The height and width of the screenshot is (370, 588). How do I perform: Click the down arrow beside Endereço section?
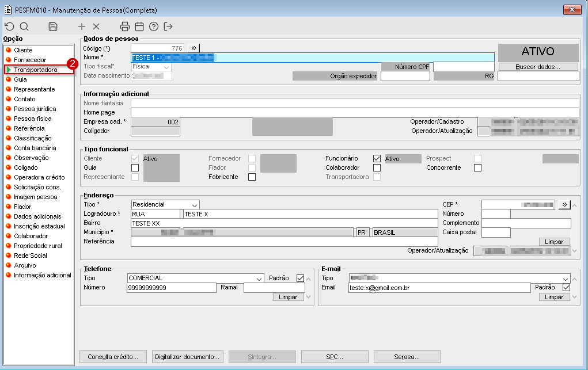pos(575,251)
